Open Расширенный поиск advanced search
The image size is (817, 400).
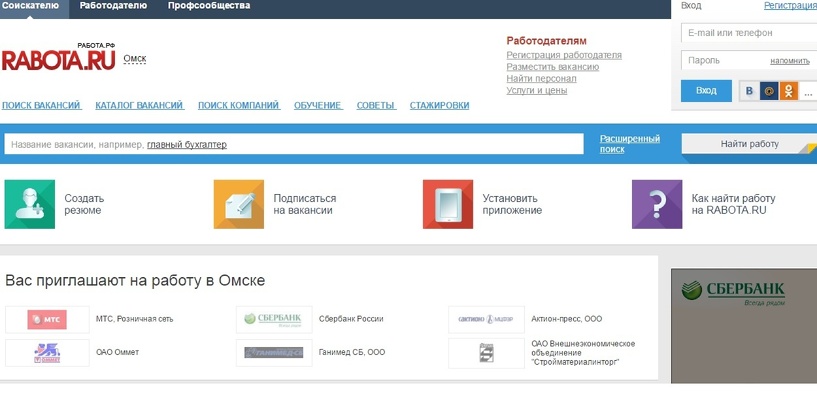(x=629, y=144)
